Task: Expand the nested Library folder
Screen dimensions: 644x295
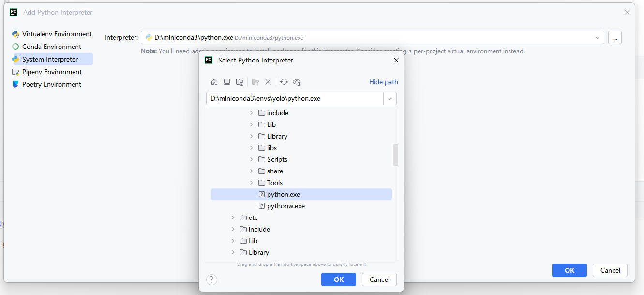Action: tap(251, 136)
